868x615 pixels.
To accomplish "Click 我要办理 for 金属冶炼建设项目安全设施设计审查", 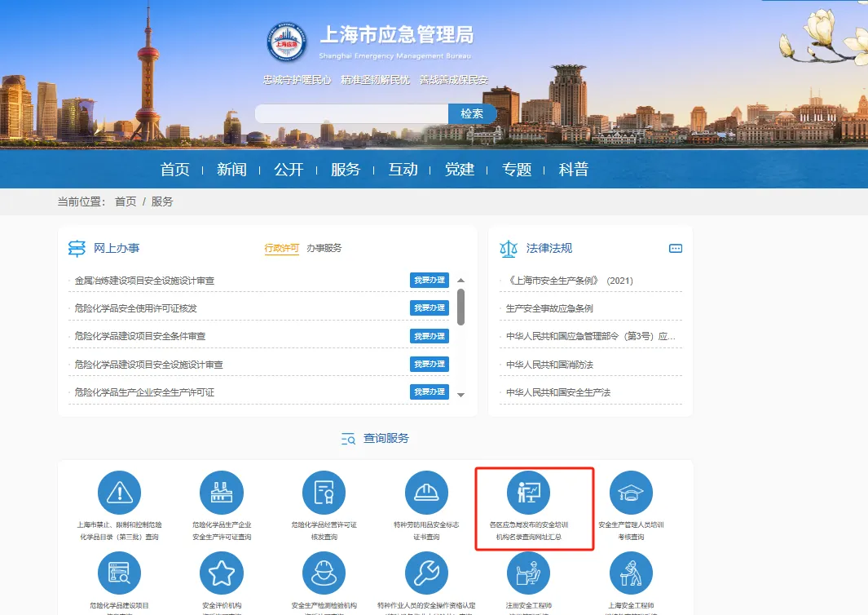I will (429, 281).
